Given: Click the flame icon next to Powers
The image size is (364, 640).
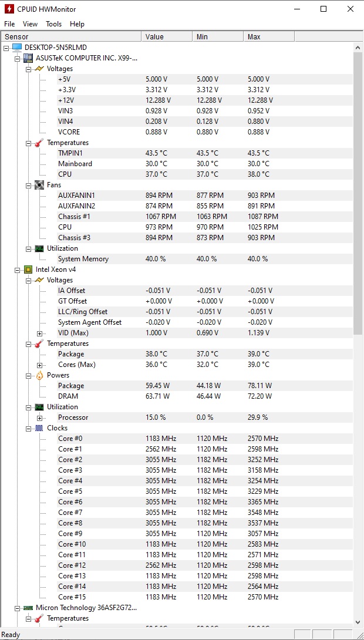Looking at the screenshot, I should [39, 375].
